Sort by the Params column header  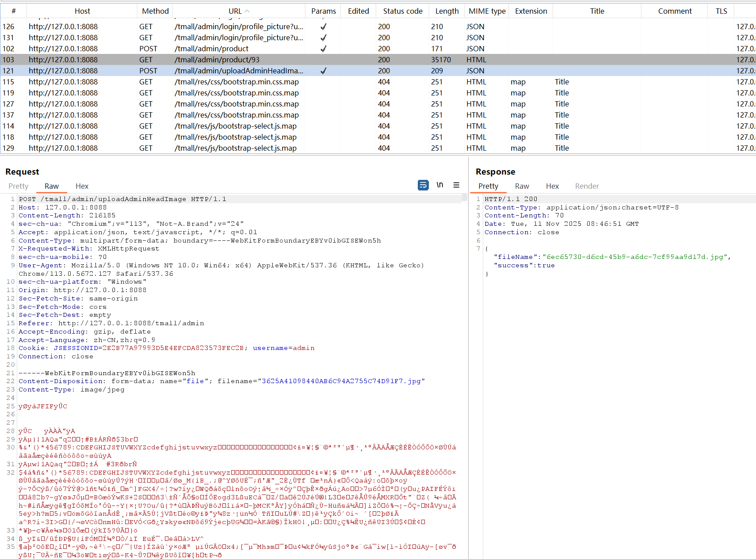coord(323,11)
